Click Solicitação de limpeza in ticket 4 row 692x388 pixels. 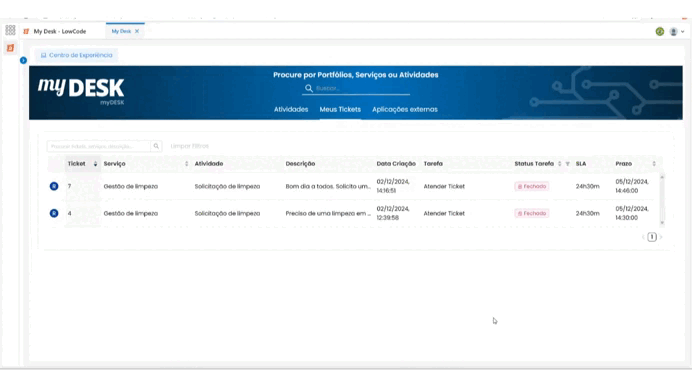(227, 213)
